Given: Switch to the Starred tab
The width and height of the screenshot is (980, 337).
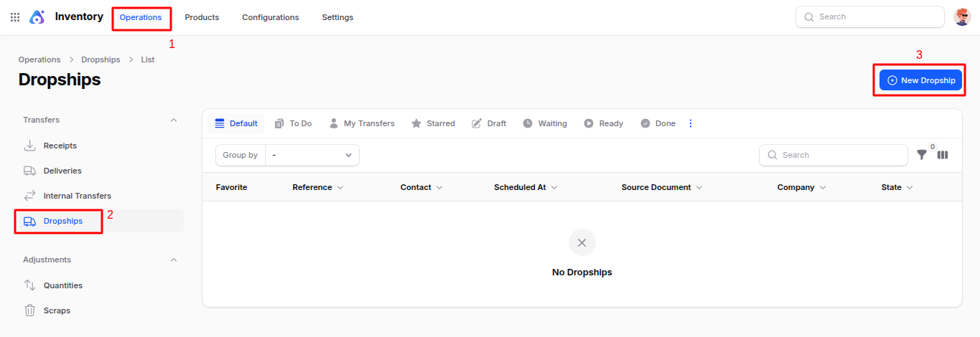Looking at the screenshot, I should point(433,123).
